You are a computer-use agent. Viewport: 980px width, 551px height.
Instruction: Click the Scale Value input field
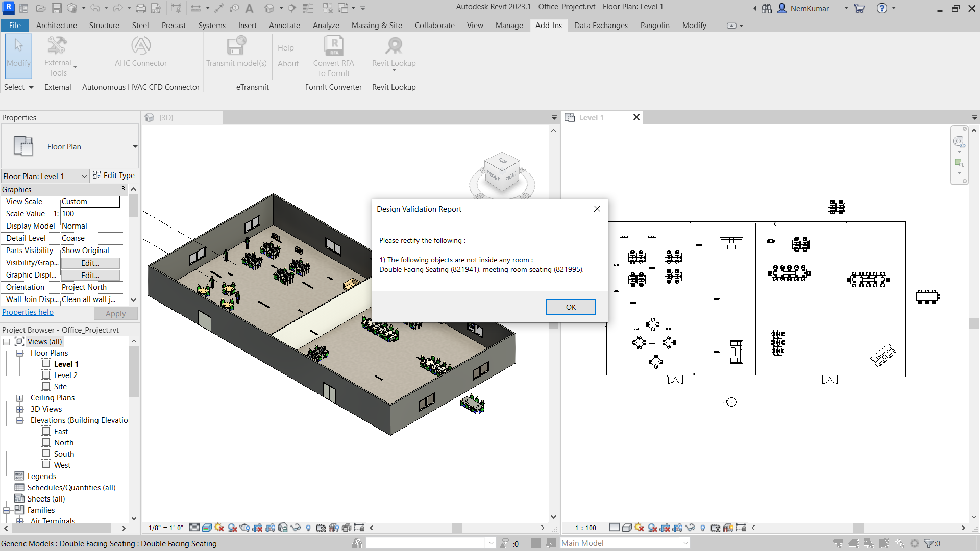click(x=90, y=214)
